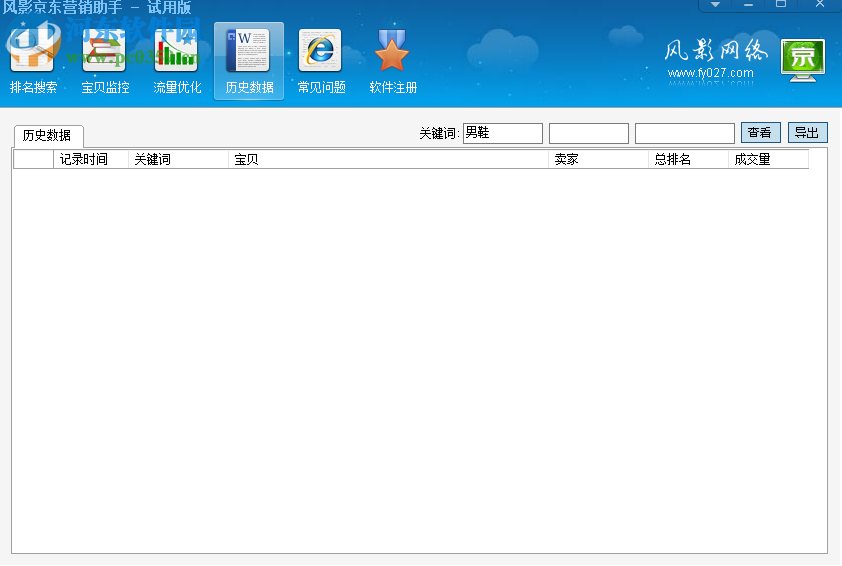842x566 pixels.
Task: Sort by the 宝贝 column header
Action: pyautogui.click(x=388, y=159)
